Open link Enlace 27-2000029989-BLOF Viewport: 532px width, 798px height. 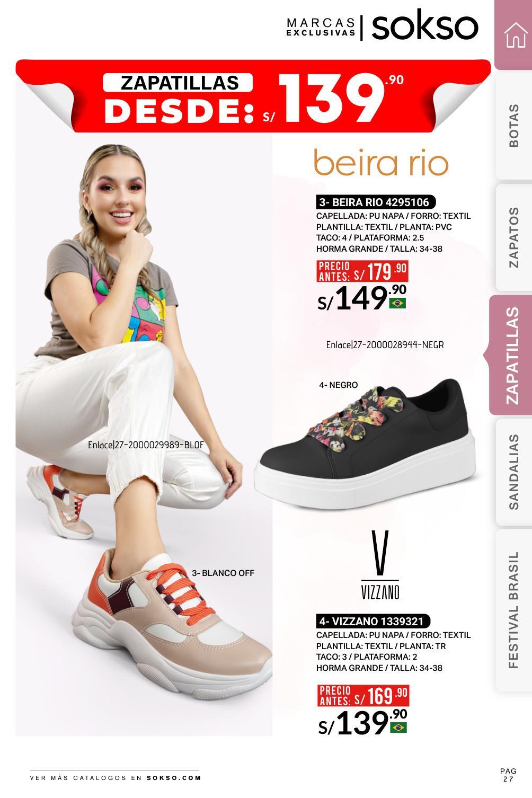[x=146, y=445]
